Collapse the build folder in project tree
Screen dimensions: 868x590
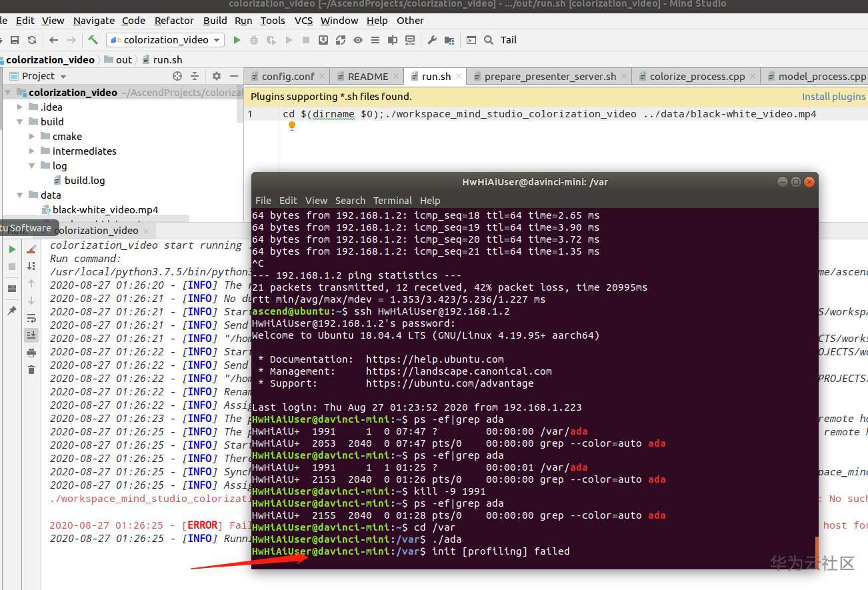[x=20, y=121]
